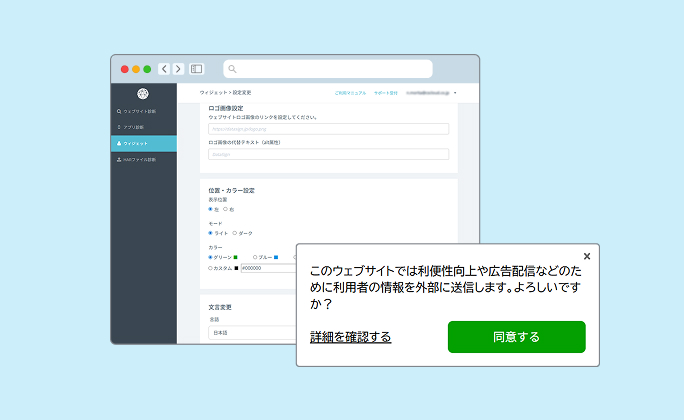Choose the ライト mode radio
The image size is (684, 420).
[x=210, y=233]
